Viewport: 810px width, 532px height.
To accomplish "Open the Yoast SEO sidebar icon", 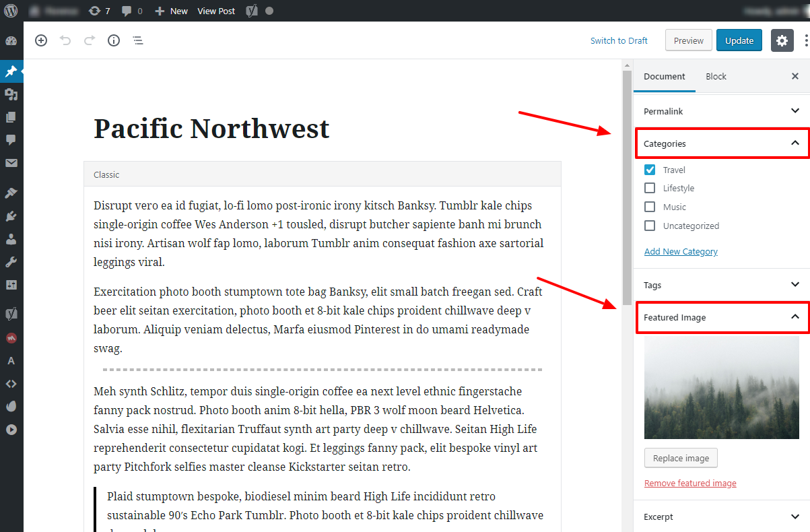I will click(11, 314).
